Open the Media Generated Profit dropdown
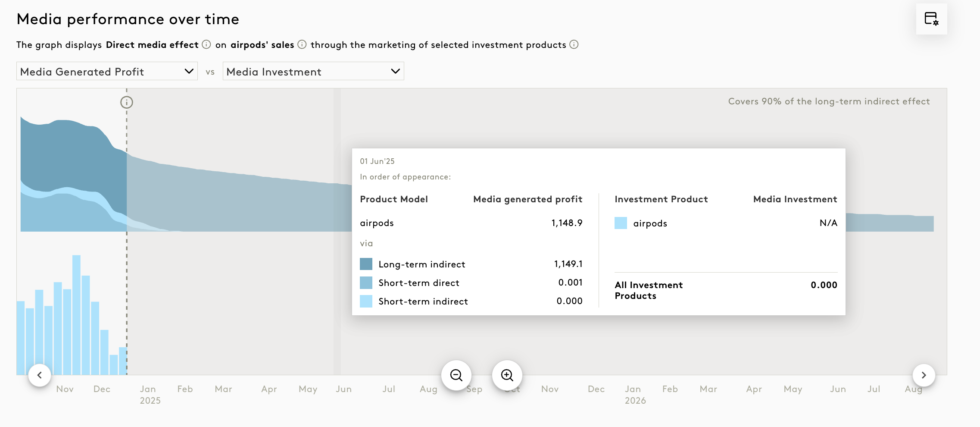 [107, 71]
